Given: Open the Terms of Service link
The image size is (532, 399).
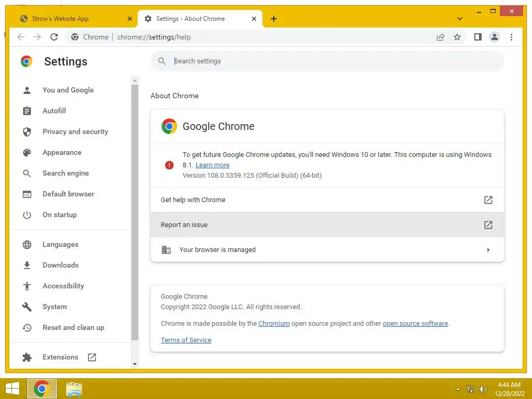Looking at the screenshot, I should click(x=186, y=340).
